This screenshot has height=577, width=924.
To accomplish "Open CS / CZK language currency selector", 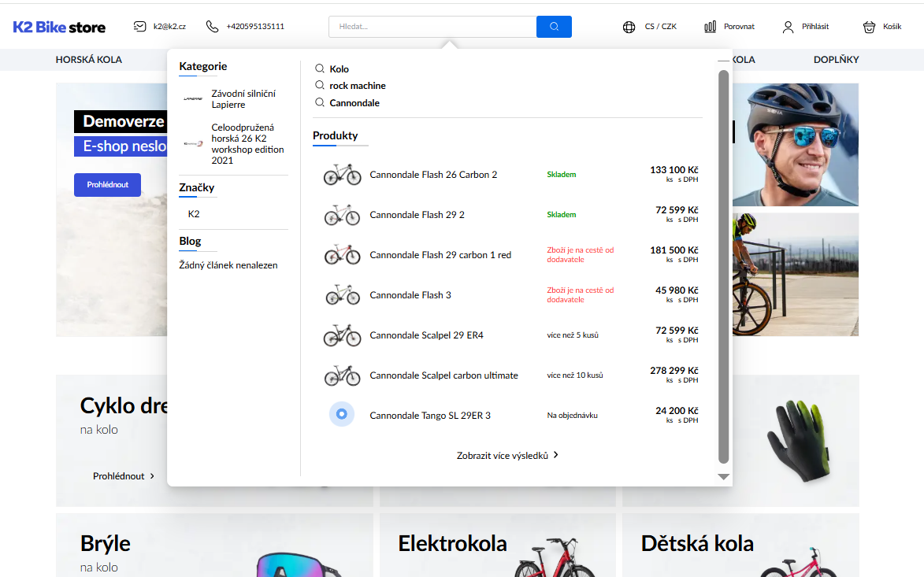I will 660,27.
